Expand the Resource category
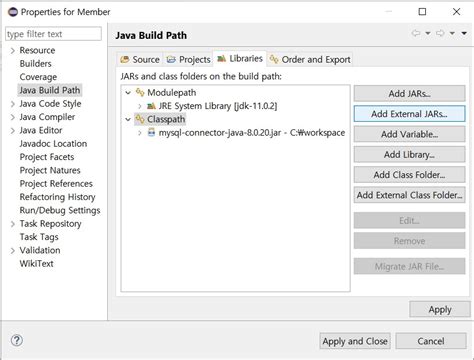Screen dimensions: 474x360 pyautogui.click(x=13, y=51)
